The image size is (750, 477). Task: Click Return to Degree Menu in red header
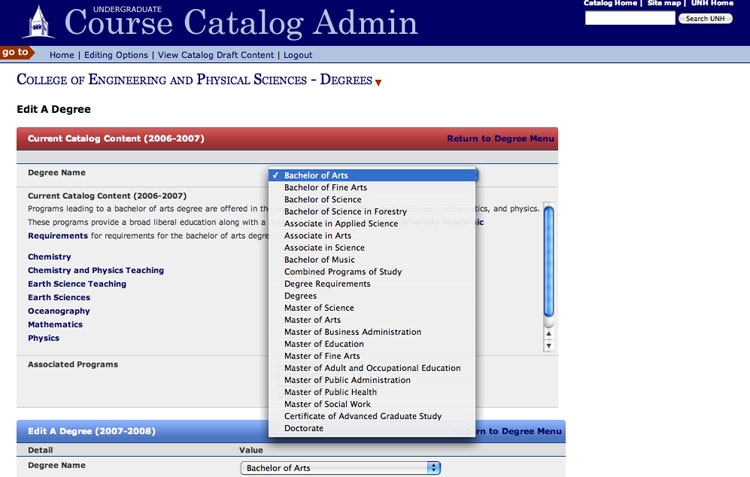pos(500,138)
